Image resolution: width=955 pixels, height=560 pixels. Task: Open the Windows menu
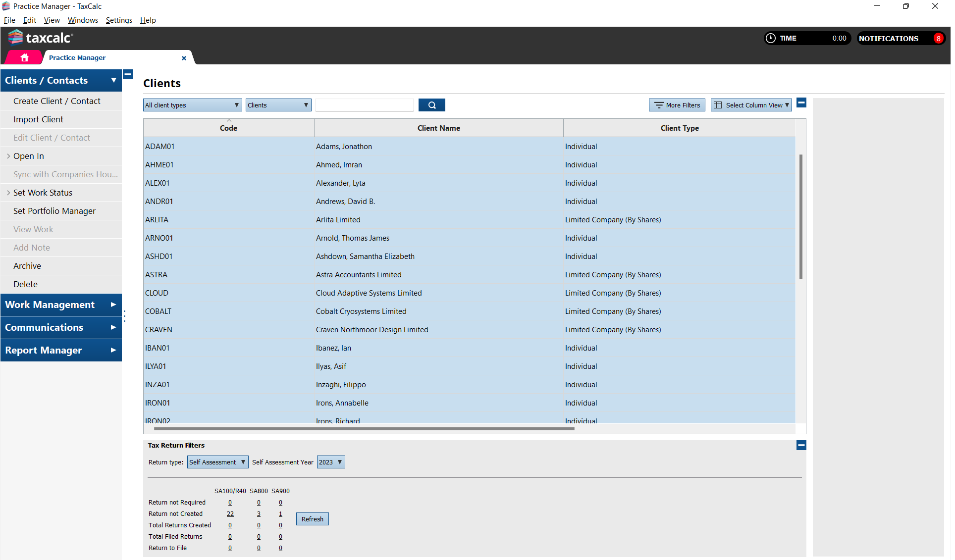coord(83,20)
